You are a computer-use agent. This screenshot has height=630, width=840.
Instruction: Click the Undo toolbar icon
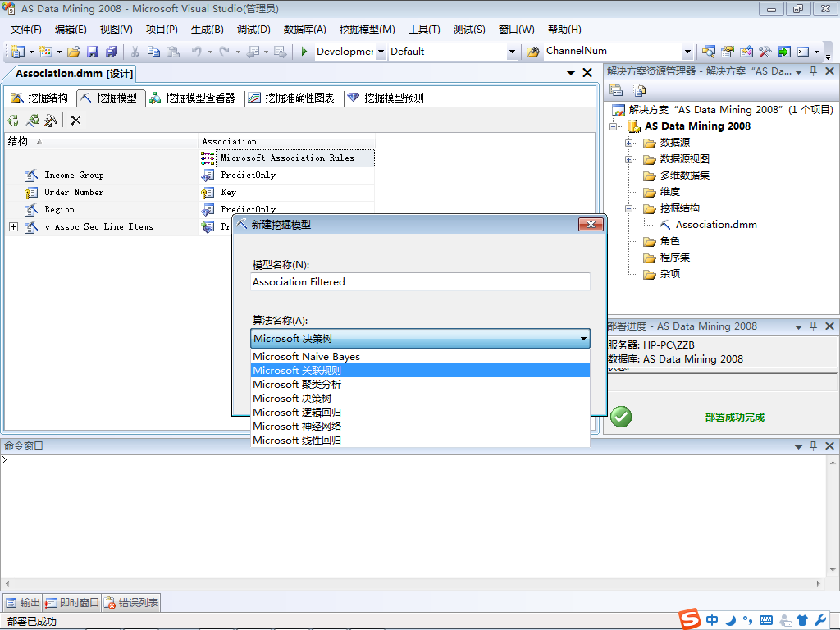point(197,52)
